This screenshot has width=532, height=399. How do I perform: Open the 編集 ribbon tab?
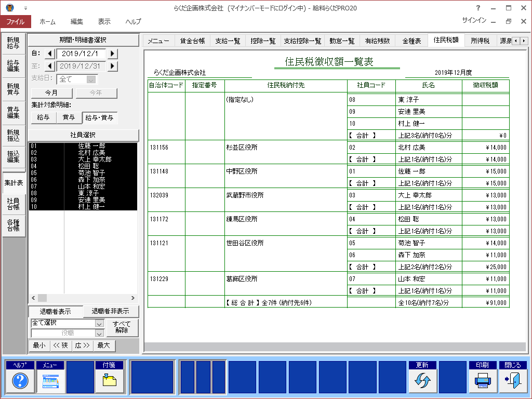(x=77, y=21)
